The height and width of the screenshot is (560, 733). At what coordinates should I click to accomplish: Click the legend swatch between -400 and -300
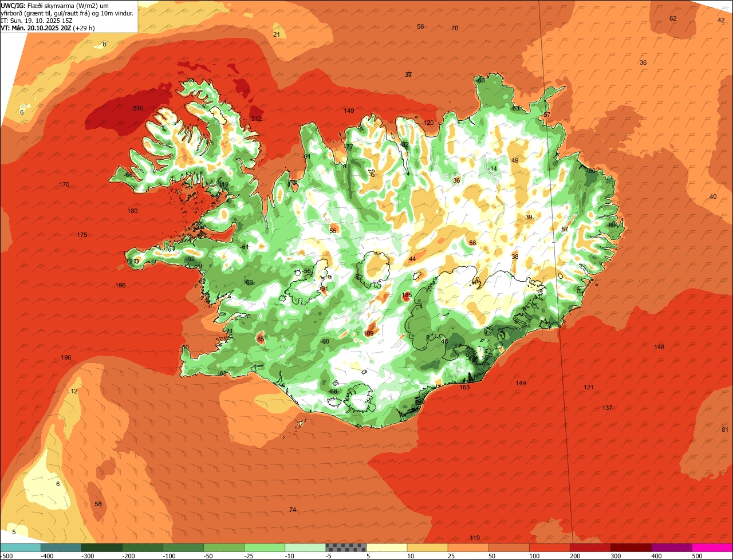pos(61,547)
